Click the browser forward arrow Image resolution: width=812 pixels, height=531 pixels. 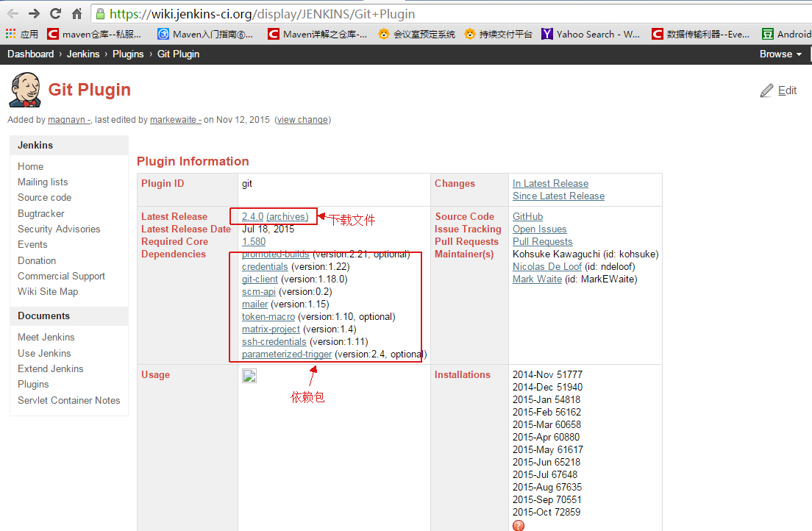click(x=34, y=14)
